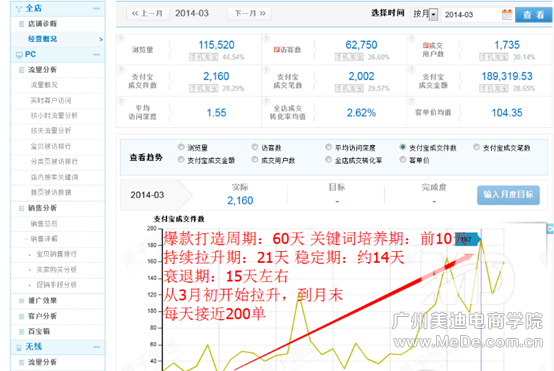This screenshot has height=371, width=554.
Task: Click red icon beside 访客数 label
Action: click(277, 50)
